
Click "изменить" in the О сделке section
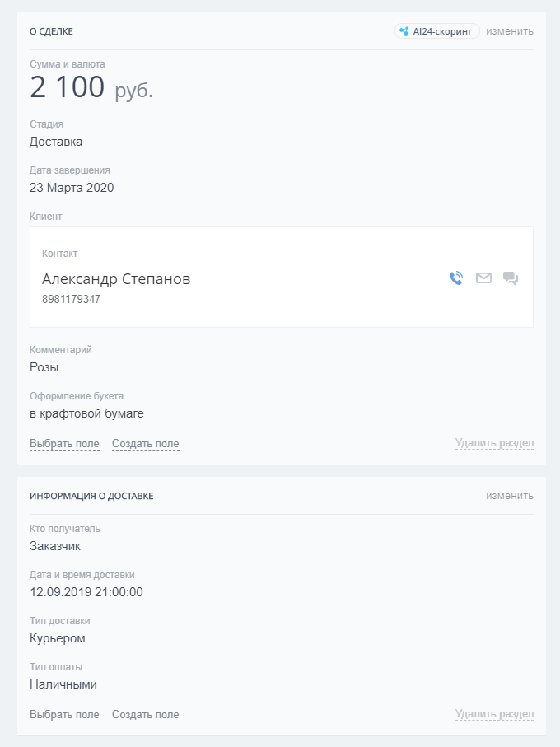click(509, 31)
